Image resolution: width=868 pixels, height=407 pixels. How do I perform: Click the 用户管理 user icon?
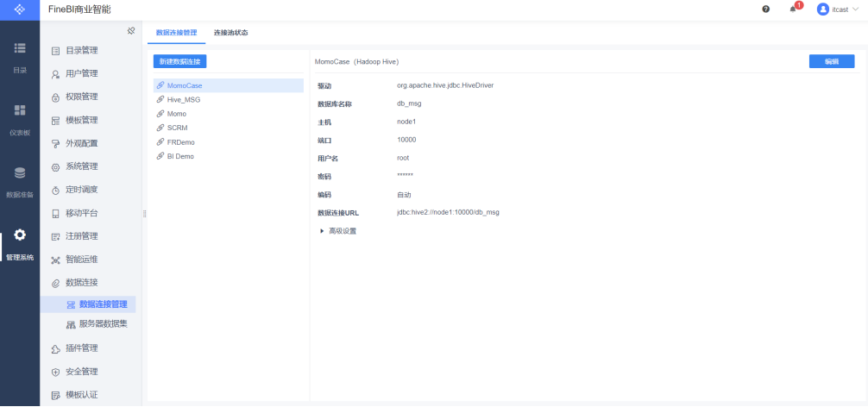coord(55,74)
